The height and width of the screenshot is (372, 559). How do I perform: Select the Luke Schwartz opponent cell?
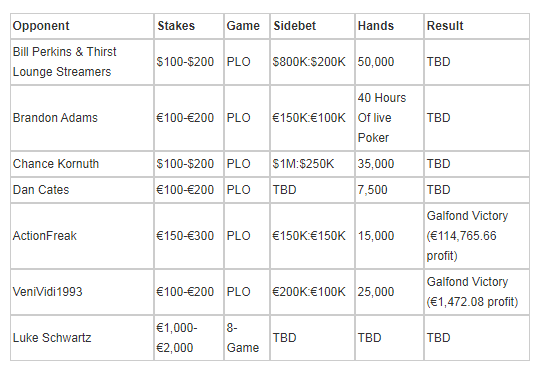click(82, 338)
